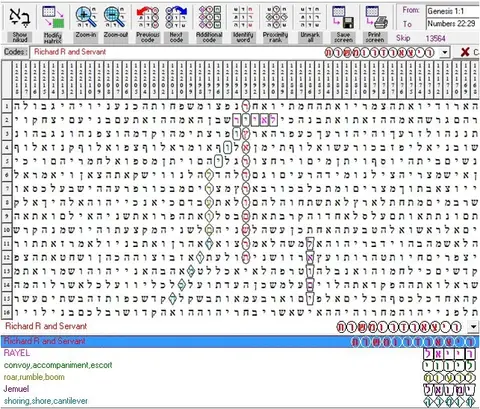Click the Zoom-out magnifier icon
The image size is (480, 409).
tap(115, 17)
